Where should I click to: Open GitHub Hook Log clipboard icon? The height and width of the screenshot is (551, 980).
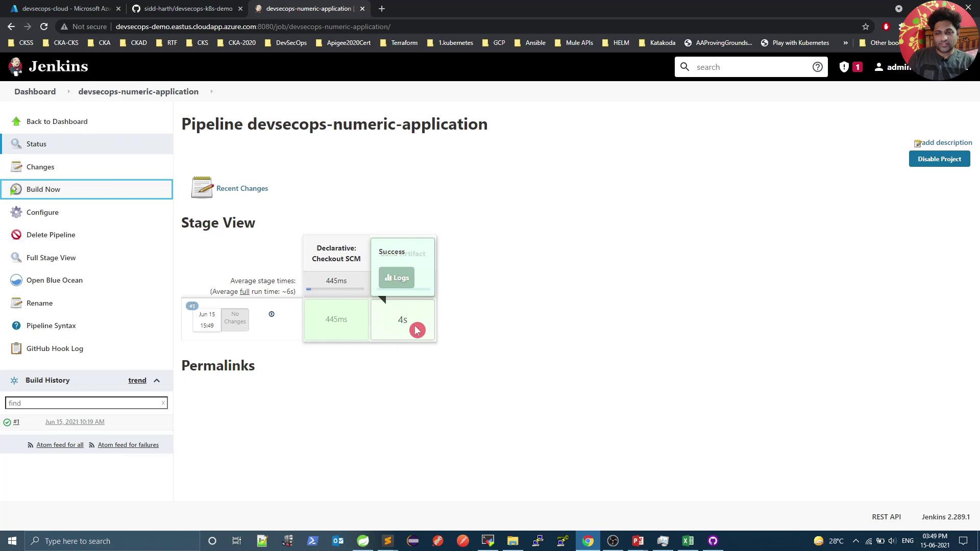16,348
